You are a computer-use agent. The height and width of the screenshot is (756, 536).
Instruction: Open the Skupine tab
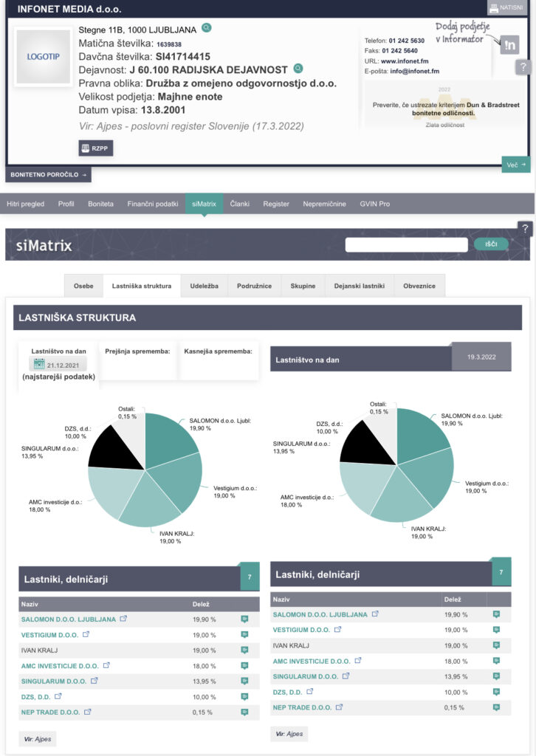(x=303, y=286)
